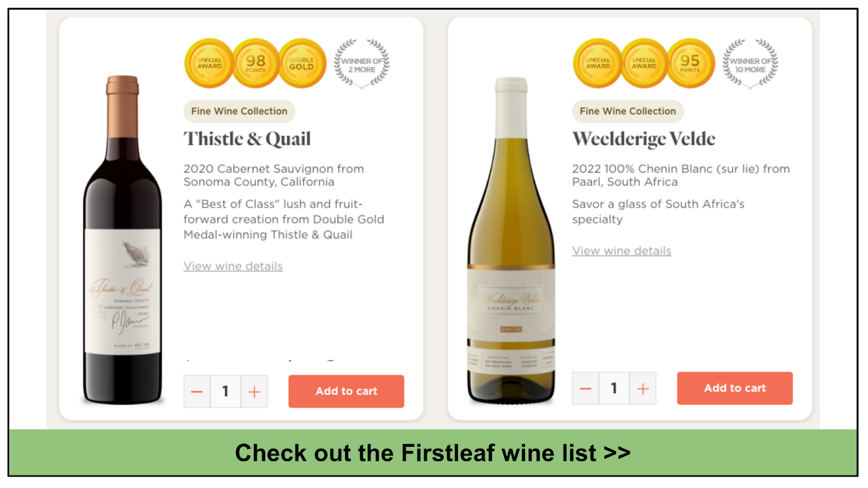Decrease Weelderige Velde quantity with minus
The image size is (868, 488).
[585, 388]
